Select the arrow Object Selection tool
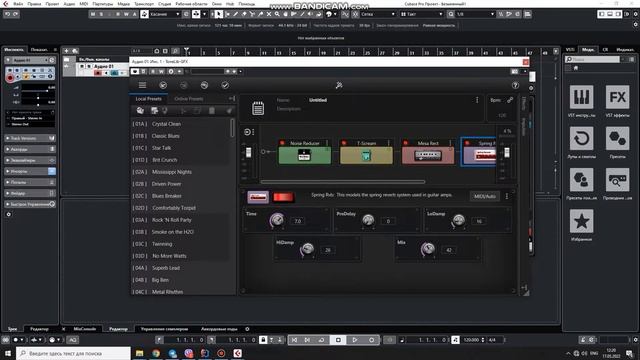Image resolution: width=640 pixels, height=360 pixels. pos(219,14)
